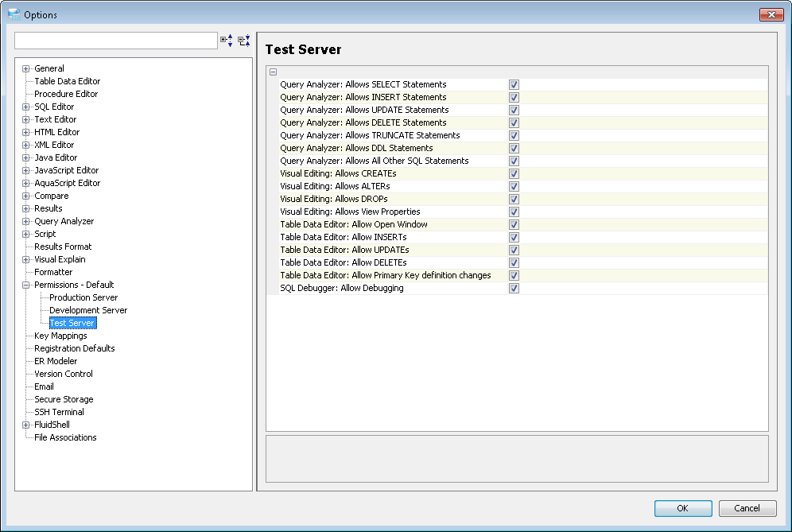Expand the Compare tree node

pos(25,196)
